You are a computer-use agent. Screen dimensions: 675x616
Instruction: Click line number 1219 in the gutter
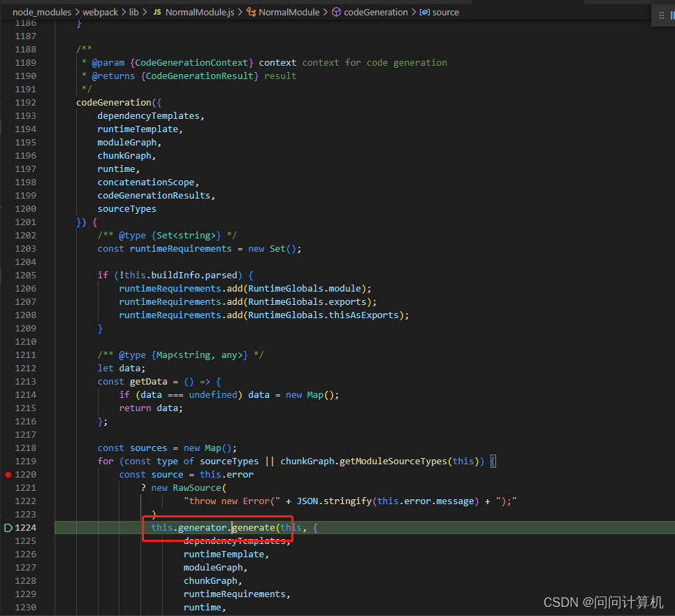(25, 461)
